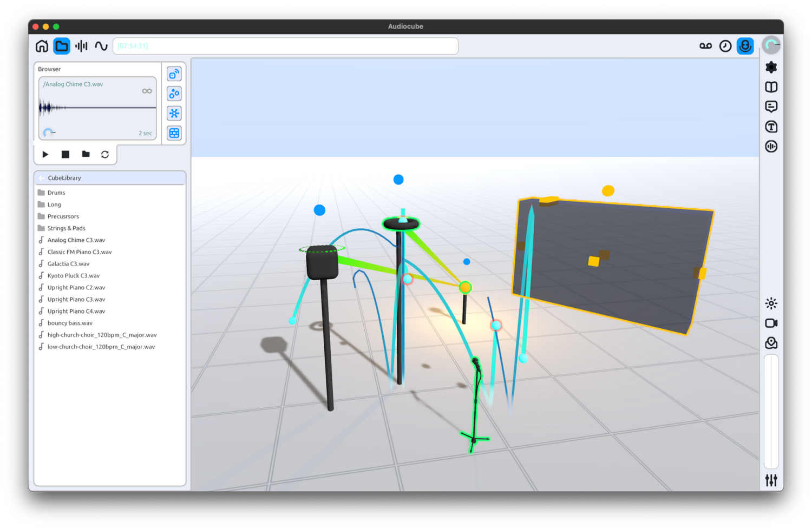Open the sine wave oscillator panel icon

(101, 46)
